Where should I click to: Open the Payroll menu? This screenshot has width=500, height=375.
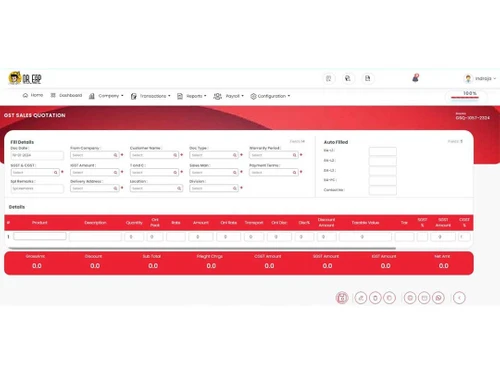228,96
